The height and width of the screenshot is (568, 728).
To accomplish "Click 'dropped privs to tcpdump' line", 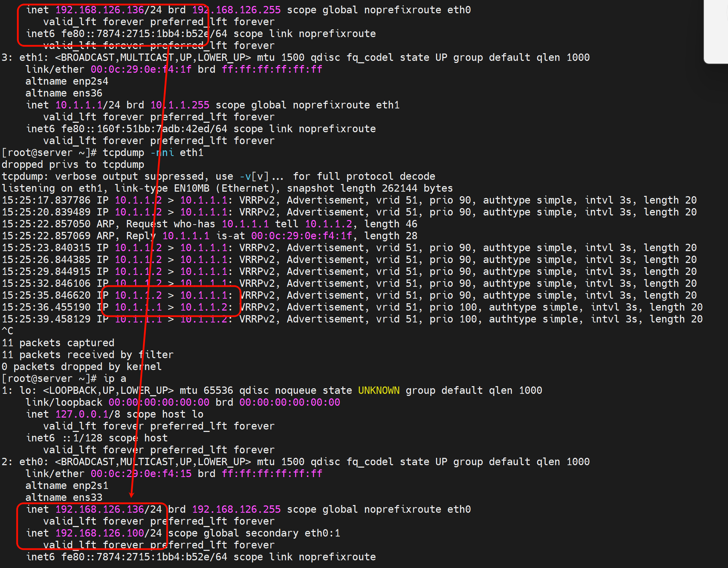I will tap(73, 165).
